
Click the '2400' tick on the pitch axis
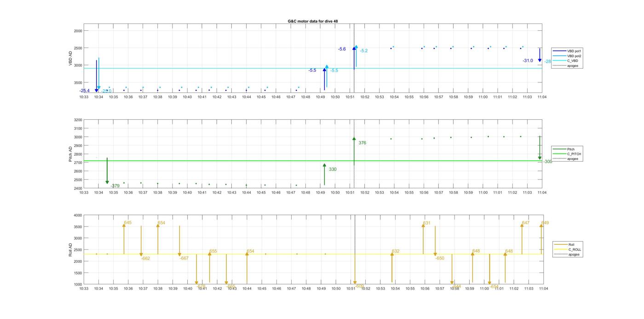pos(78,188)
